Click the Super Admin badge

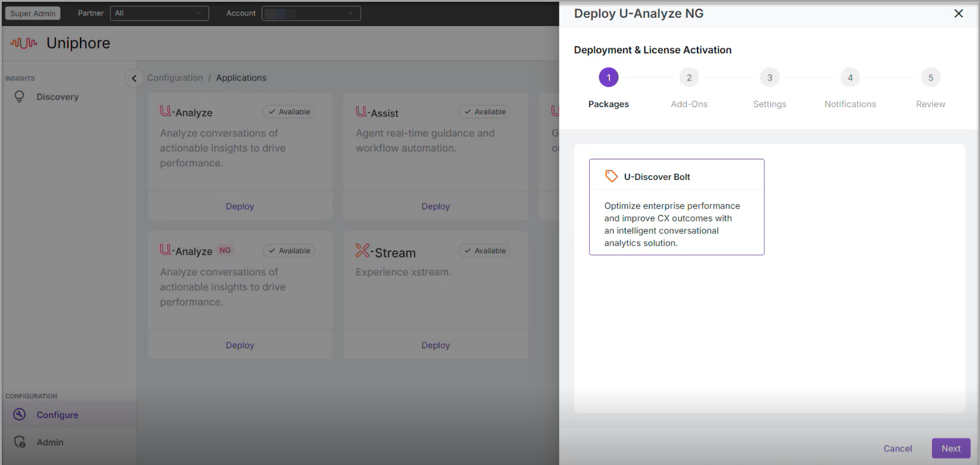(33, 13)
